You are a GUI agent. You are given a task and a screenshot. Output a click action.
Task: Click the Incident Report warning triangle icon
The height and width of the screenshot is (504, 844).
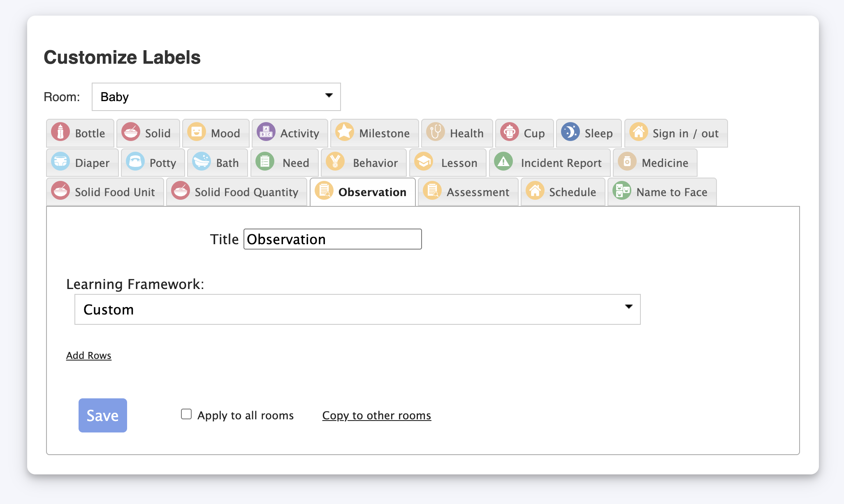pyautogui.click(x=503, y=162)
